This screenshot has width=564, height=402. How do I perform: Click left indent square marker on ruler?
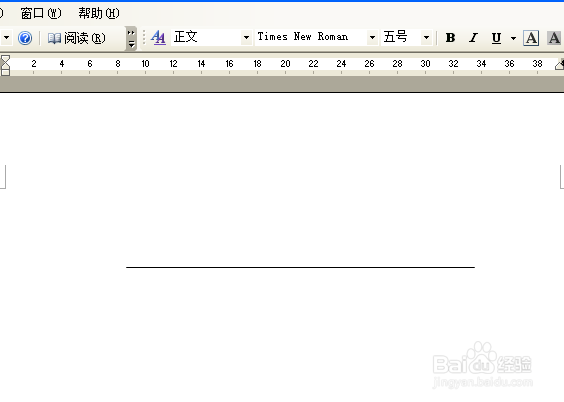coord(5,73)
